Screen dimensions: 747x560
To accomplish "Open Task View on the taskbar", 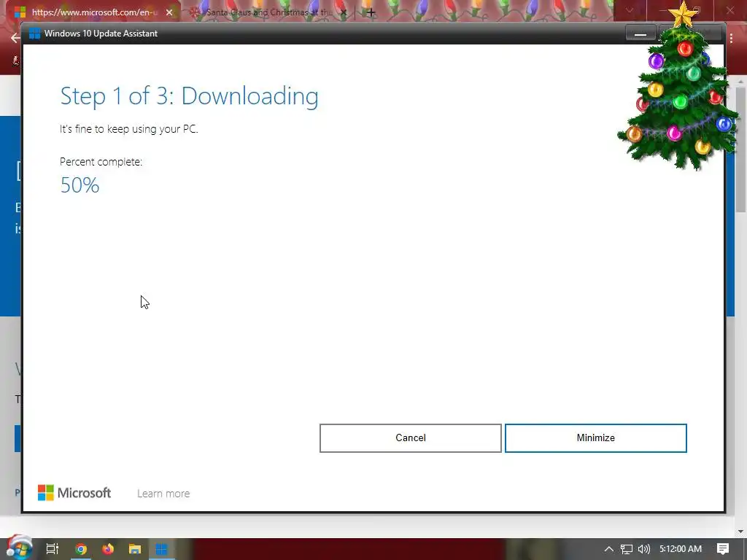I will point(53,549).
